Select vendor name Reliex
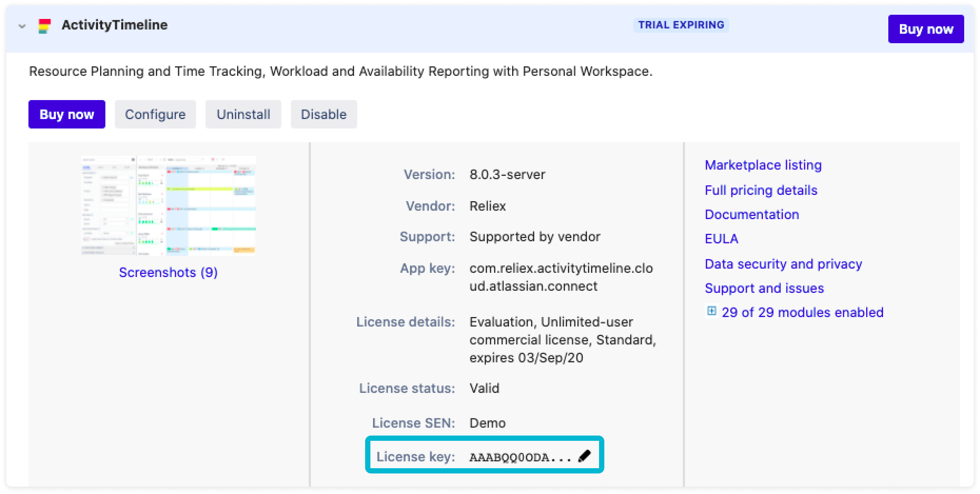This screenshot has height=494, width=980. [x=488, y=206]
